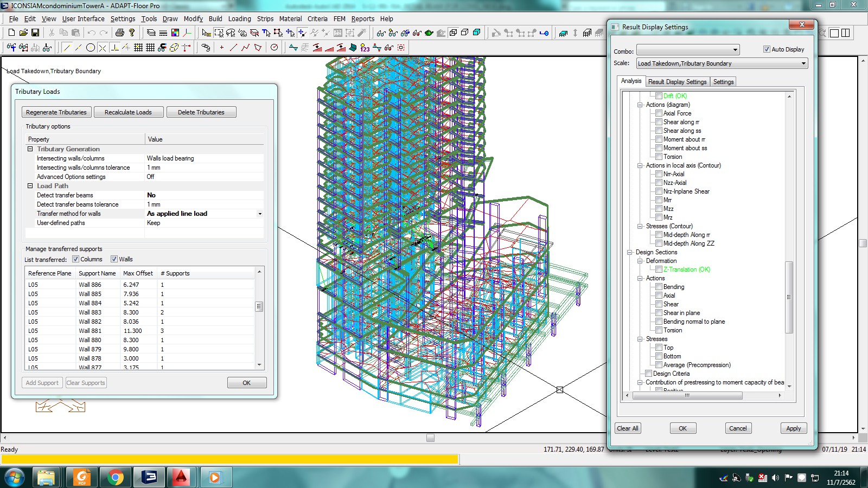
Task: Collapse the Tributary Generation section
Action: pos(30,149)
